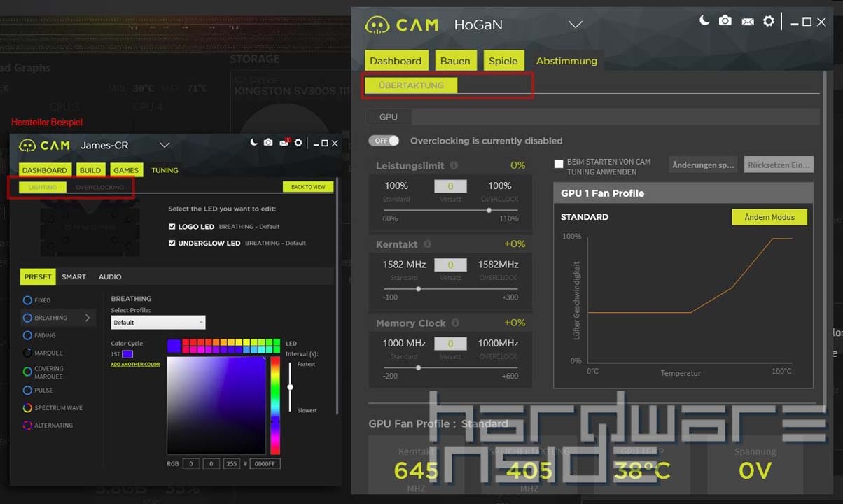Image resolution: width=843 pixels, height=504 pixels.
Task: Open the SMART lighting tab
Action: pyautogui.click(x=74, y=277)
